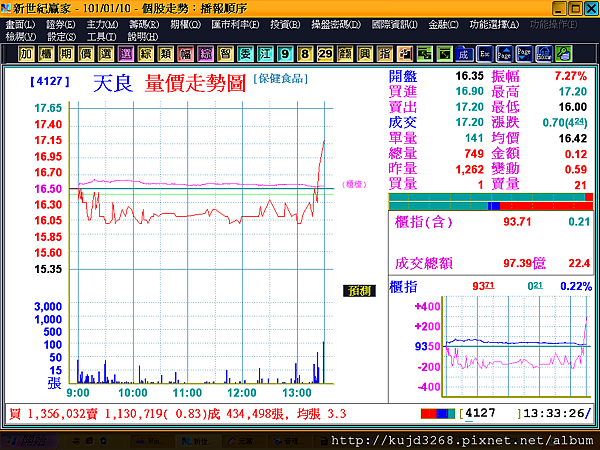Click the cyan 江 toolbar icon
This screenshot has width=600, height=450.
[265, 54]
